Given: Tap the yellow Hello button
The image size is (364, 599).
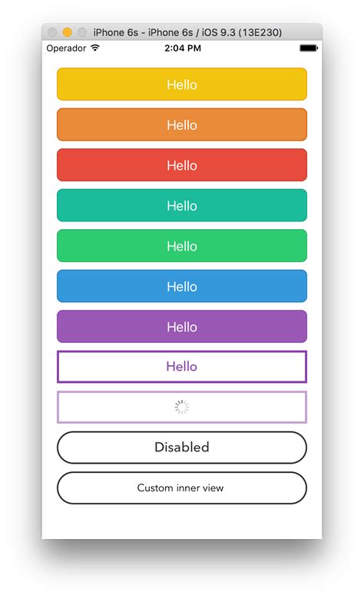Looking at the screenshot, I should (x=182, y=84).
